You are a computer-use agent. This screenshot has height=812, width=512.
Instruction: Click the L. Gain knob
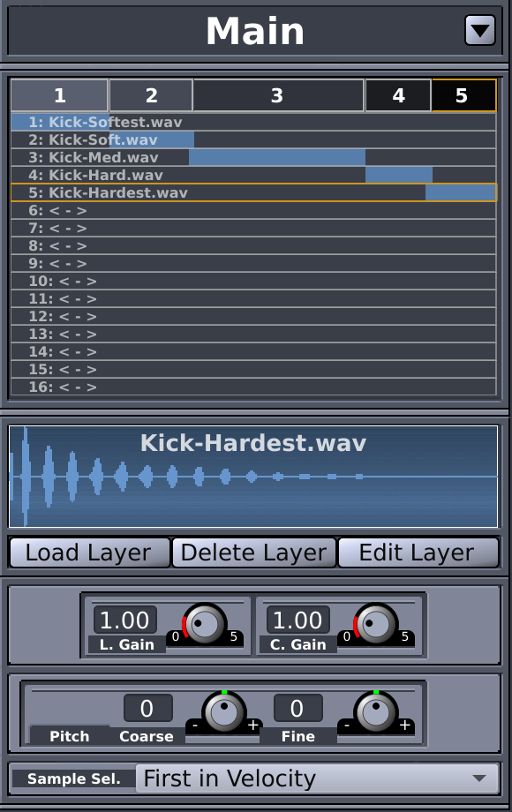tap(205, 623)
